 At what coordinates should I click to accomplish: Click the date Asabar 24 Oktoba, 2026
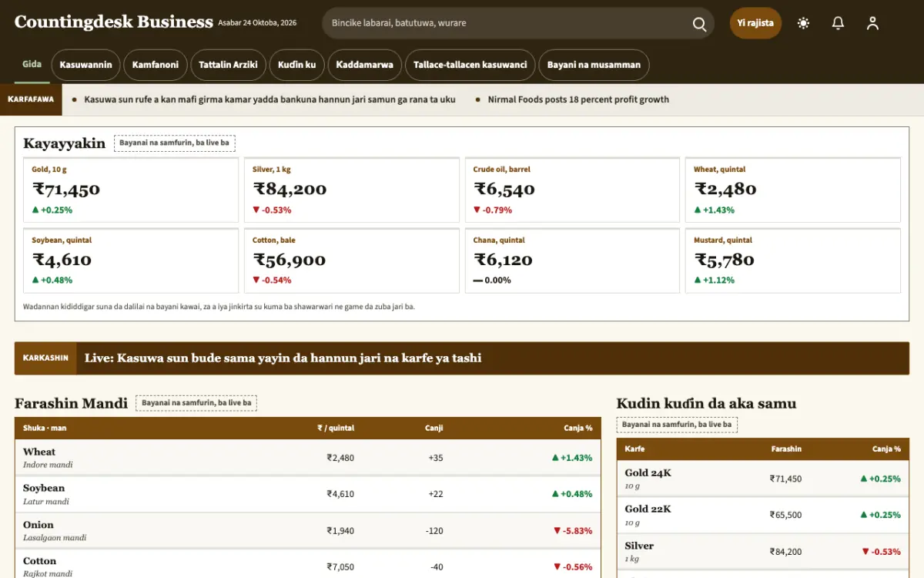coord(257,23)
